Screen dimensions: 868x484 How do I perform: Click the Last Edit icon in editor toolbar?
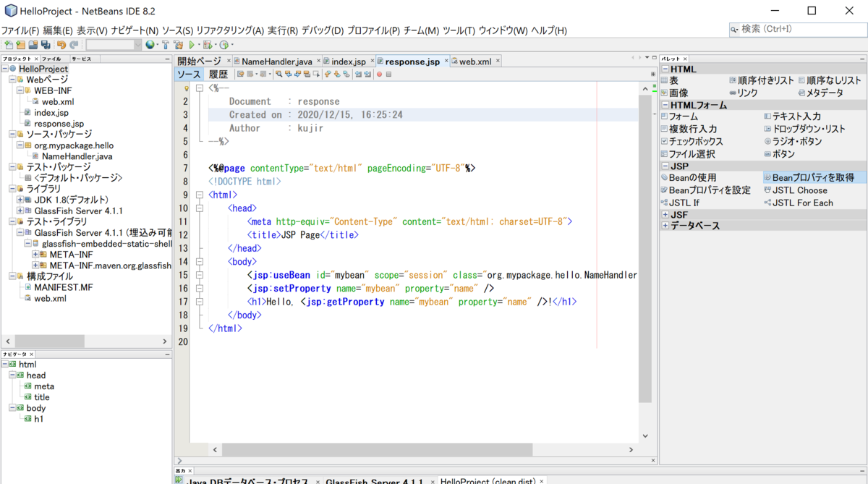pyautogui.click(x=242, y=74)
